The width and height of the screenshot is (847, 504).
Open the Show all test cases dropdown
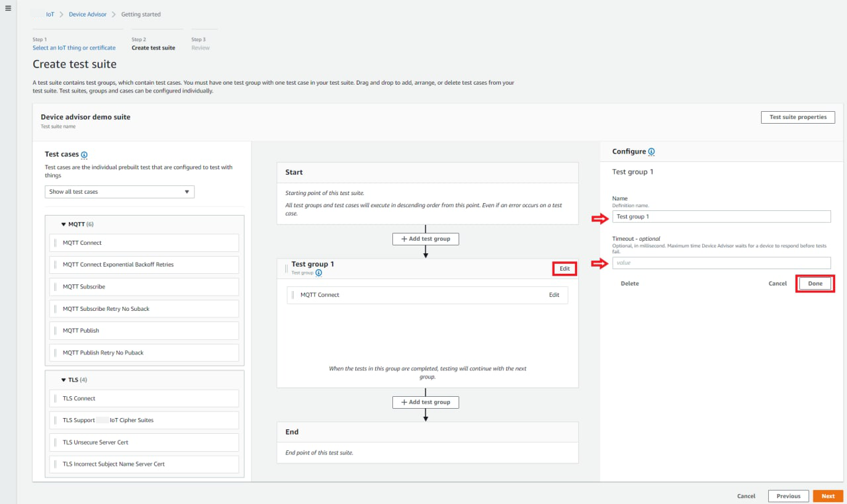point(120,192)
